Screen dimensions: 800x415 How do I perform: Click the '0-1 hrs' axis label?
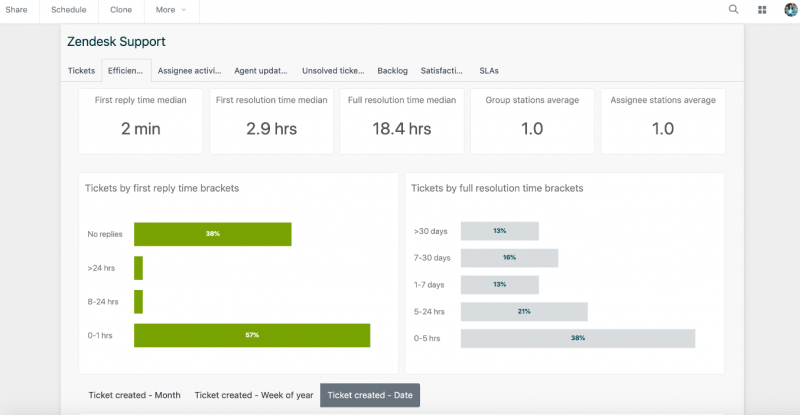100,335
